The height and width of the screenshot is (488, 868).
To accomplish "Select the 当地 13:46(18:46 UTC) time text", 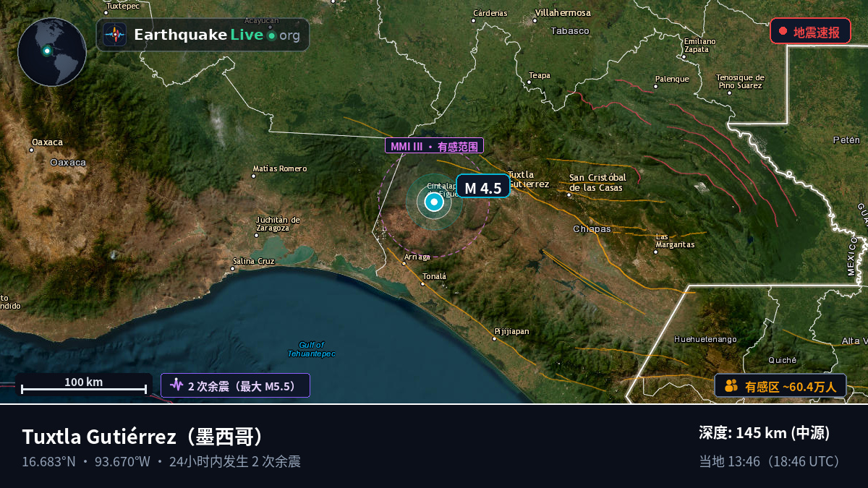I will (x=773, y=461).
